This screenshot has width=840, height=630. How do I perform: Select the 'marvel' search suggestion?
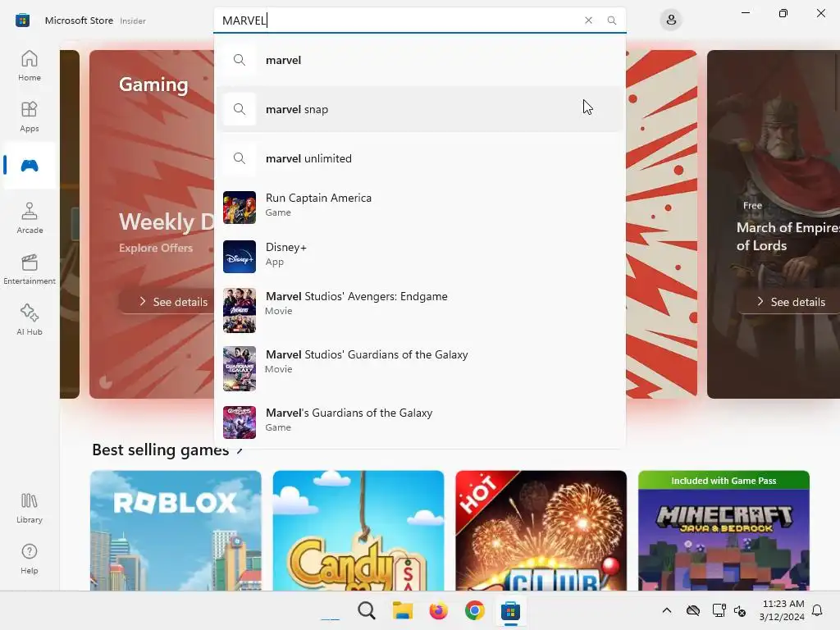(419, 60)
